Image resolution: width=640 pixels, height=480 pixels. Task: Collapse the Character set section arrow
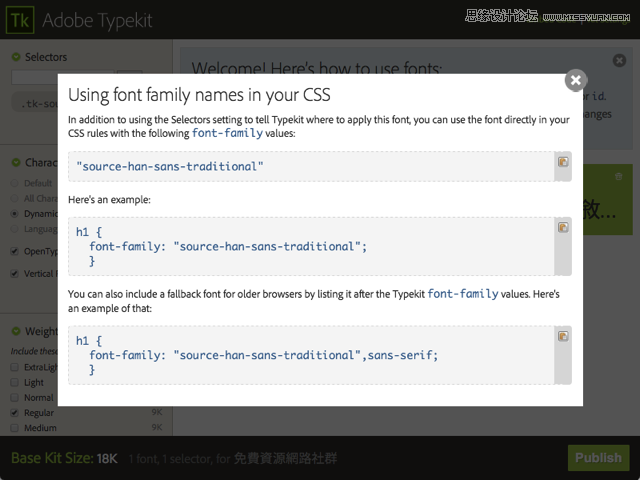tap(16, 162)
